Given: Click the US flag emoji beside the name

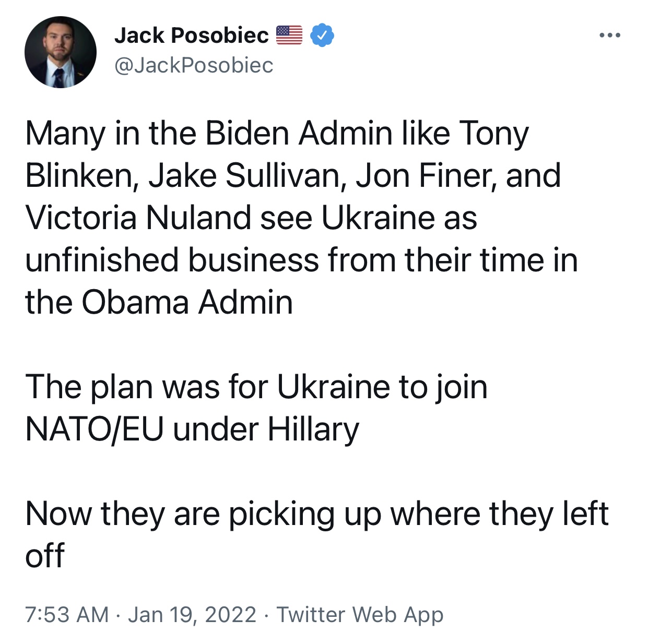Looking at the screenshot, I should point(289,35).
